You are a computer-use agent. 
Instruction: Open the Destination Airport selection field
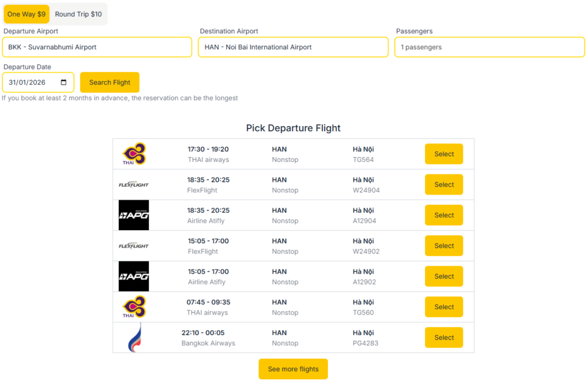(293, 47)
